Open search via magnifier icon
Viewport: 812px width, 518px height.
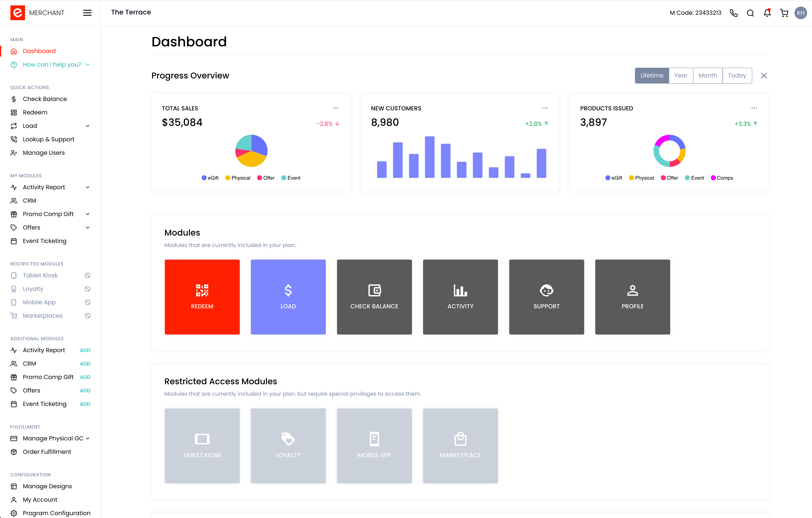pyautogui.click(x=750, y=13)
